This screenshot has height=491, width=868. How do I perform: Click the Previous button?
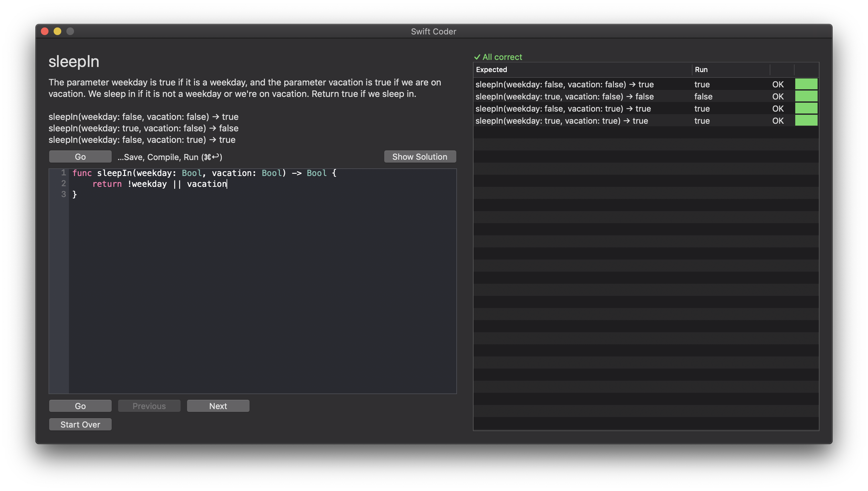pyautogui.click(x=149, y=406)
